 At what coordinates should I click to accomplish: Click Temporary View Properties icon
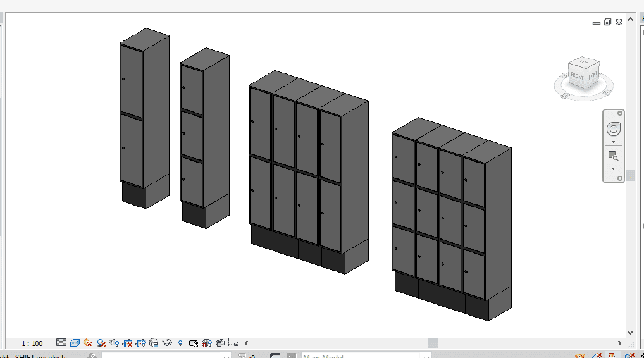[194, 343]
